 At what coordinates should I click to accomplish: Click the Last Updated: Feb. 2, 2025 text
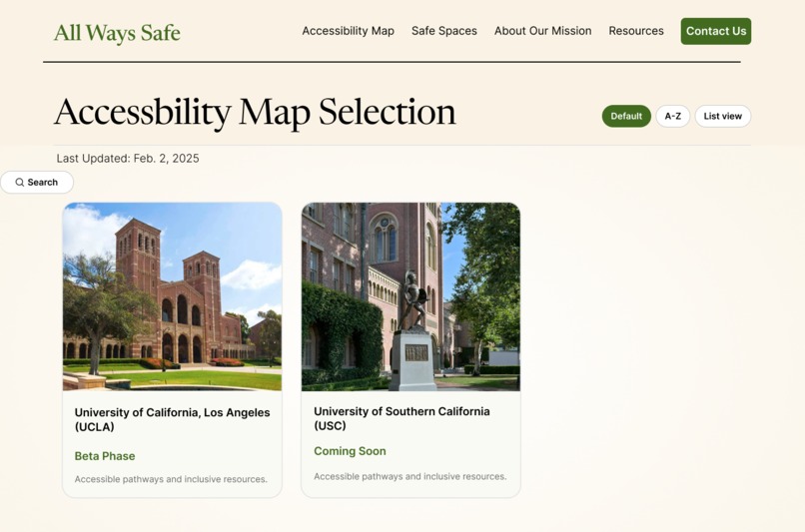(x=128, y=159)
